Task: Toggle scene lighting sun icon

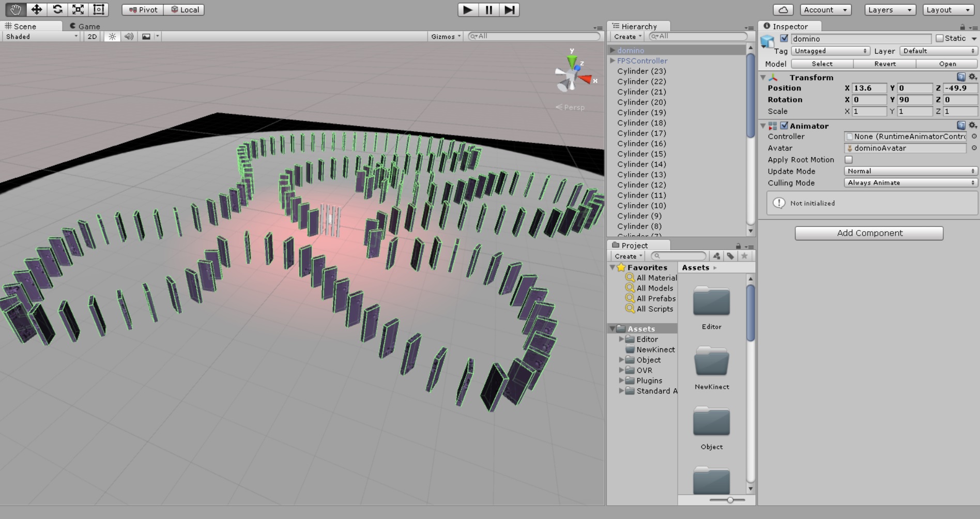Action: pyautogui.click(x=112, y=37)
